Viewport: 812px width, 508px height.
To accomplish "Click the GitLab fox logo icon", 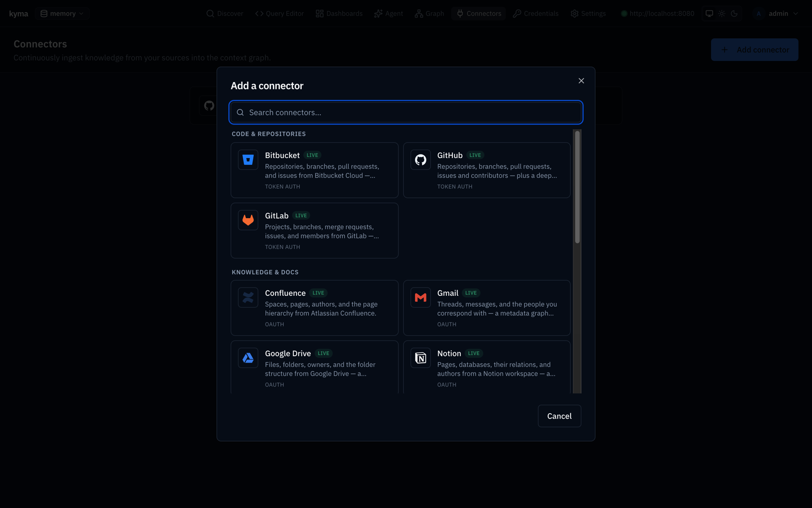I will pyautogui.click(x=248, y=220).
